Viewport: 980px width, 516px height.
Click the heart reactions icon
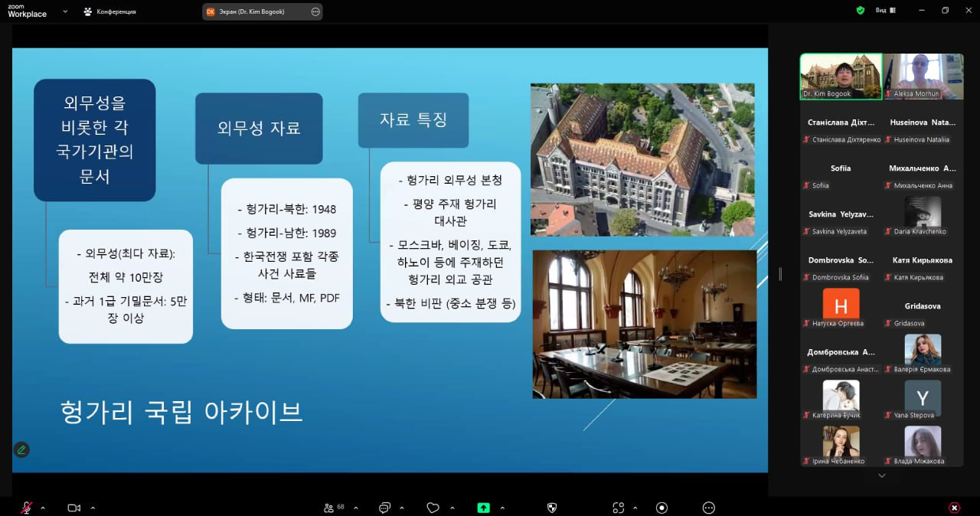(433, 508)
